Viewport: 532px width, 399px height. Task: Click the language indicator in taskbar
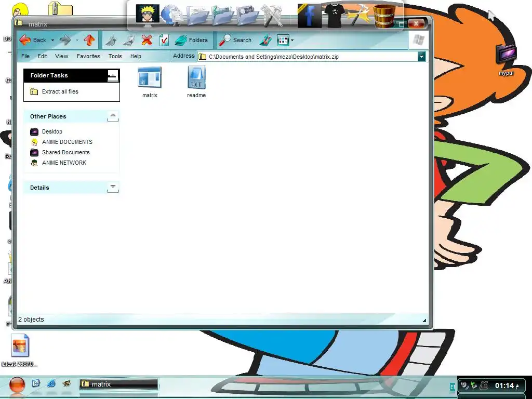click(x=453, y=387)
